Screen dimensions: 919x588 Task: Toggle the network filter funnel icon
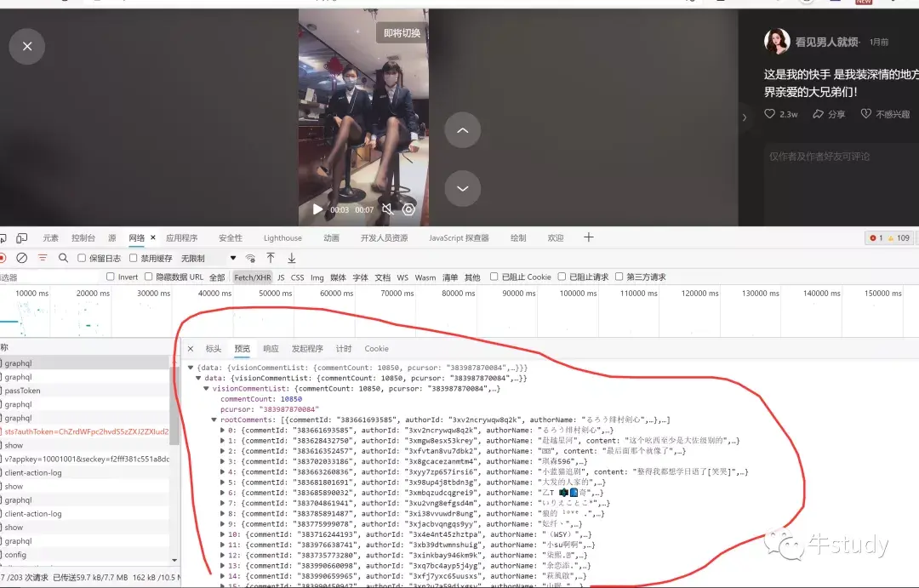(43, 258)
